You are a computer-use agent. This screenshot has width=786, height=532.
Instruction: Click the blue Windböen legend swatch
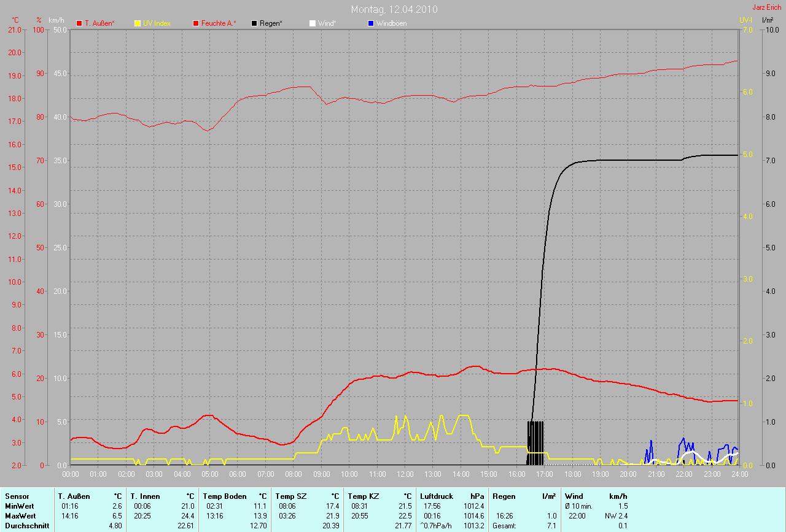tap(370, 23)
